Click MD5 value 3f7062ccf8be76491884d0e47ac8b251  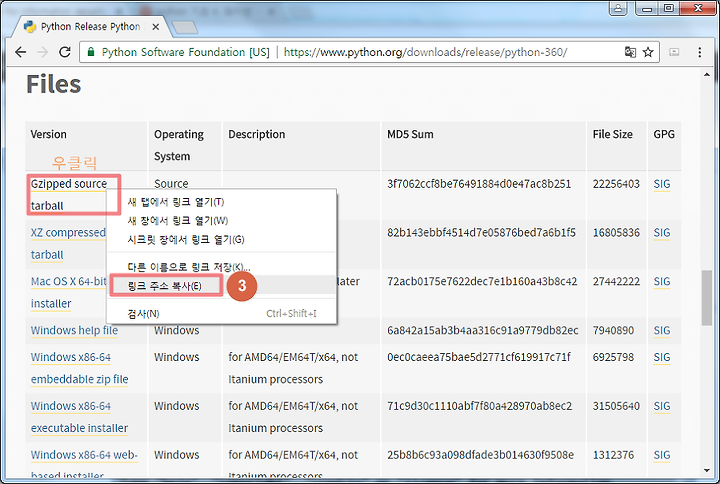coord(479,184)
